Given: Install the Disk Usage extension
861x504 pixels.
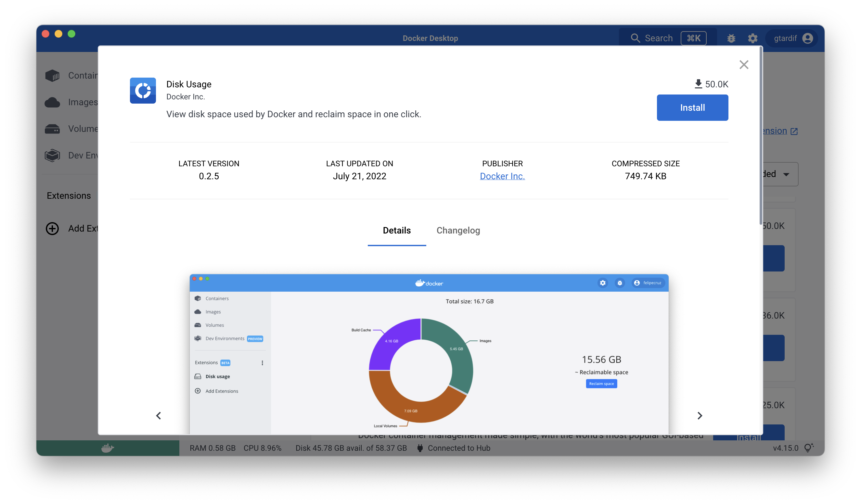Looking at the screenshot, I should tap(692, 107).
